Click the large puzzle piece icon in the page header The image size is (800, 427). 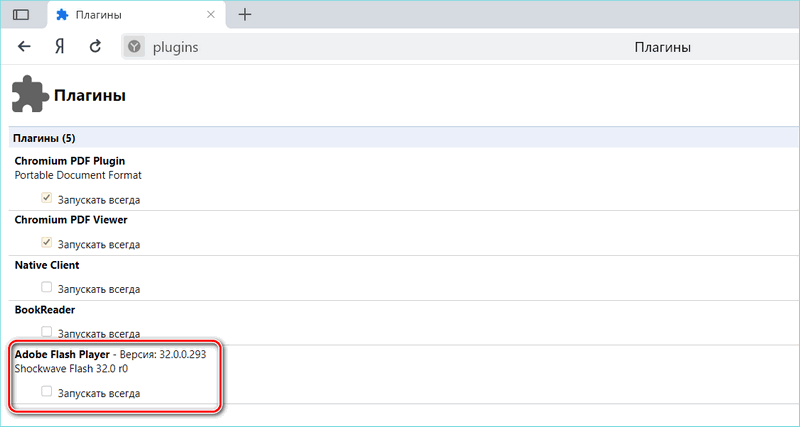point(29,97)
